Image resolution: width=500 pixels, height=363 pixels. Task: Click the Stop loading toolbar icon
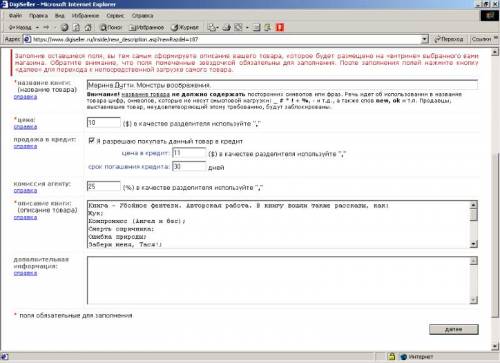[65, 27]
